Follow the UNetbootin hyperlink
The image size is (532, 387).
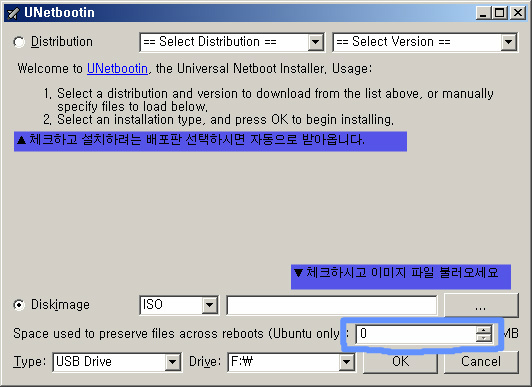click(117, 69)
